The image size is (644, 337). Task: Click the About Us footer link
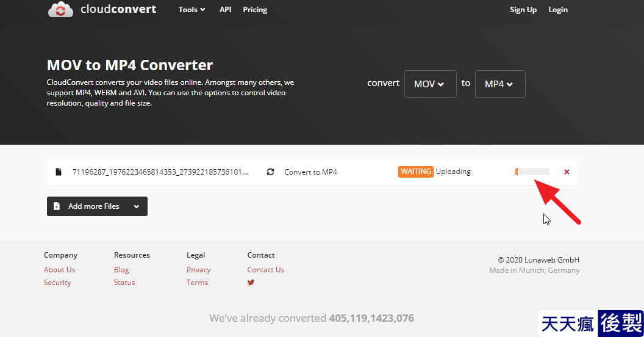pyautogui.click(x=59, y=270)
